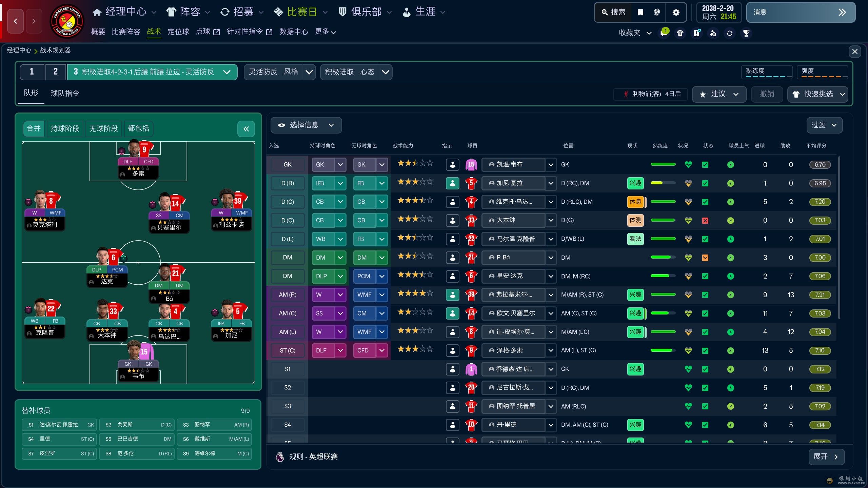The width and height of the screenshot is (868, 488).
Task: Open the chat notifications icon with badge
Action: [664, 33]
